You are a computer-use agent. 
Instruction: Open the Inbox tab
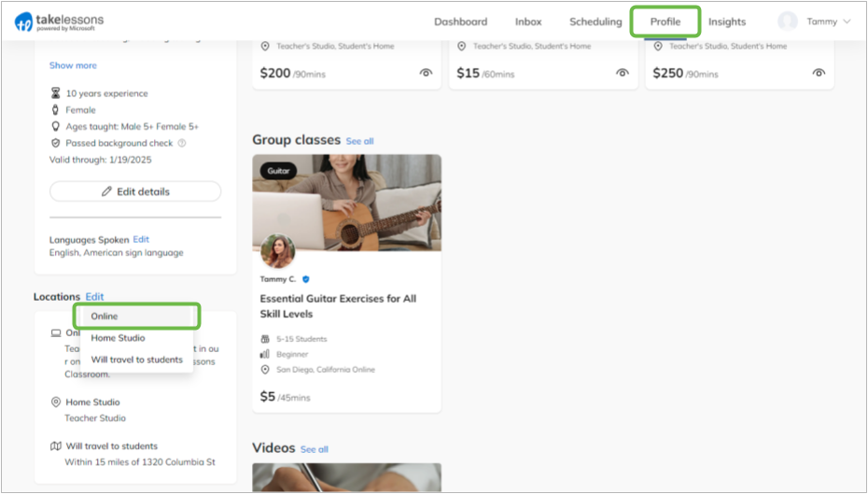tap(528, 21)
